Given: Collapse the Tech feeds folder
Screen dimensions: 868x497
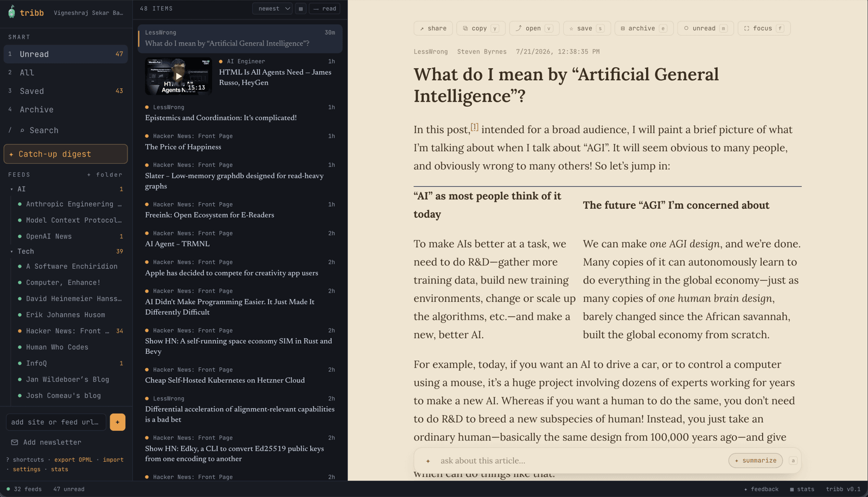Looking at the screenshot, I should (12, 251).
